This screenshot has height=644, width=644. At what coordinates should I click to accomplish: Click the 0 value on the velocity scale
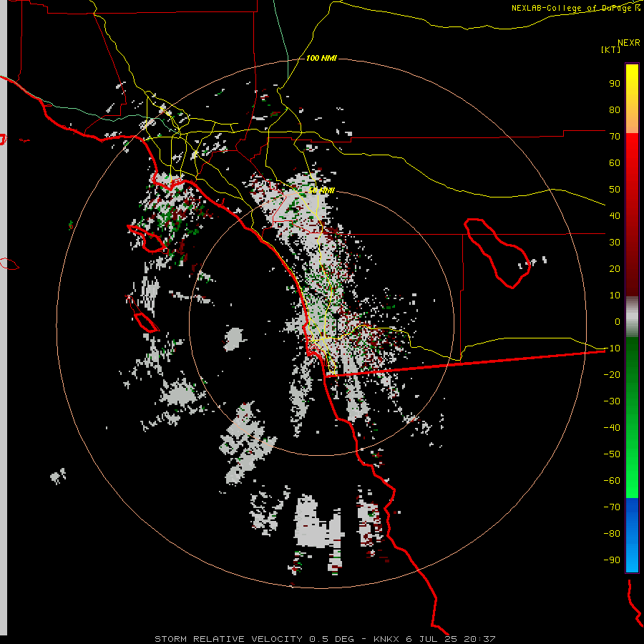(618, 321)
